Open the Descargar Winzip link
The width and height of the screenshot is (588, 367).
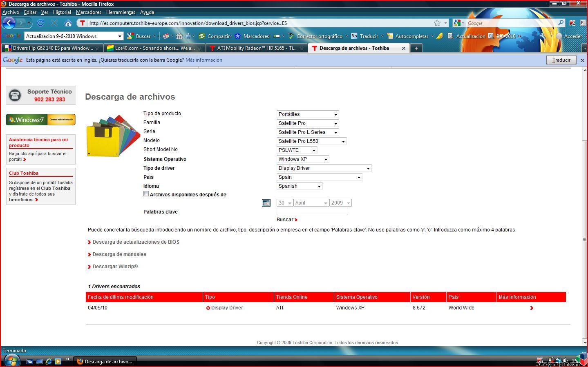(x=115, y=267)
